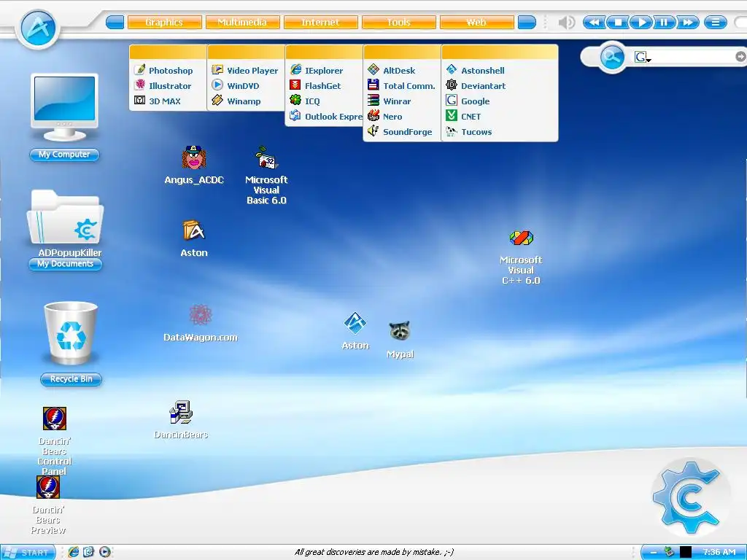Viewport: 747px width, 560px height.
Task: Select DataWagon.com desktop icon
Action: pyautogui.click(x=201, y=323)
